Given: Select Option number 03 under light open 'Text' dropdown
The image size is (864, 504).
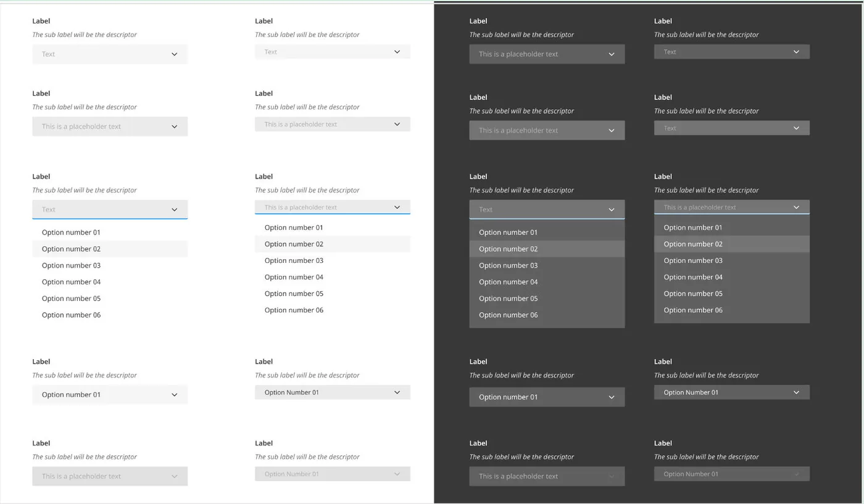Looking at the screenshot, I should [110, 266].
